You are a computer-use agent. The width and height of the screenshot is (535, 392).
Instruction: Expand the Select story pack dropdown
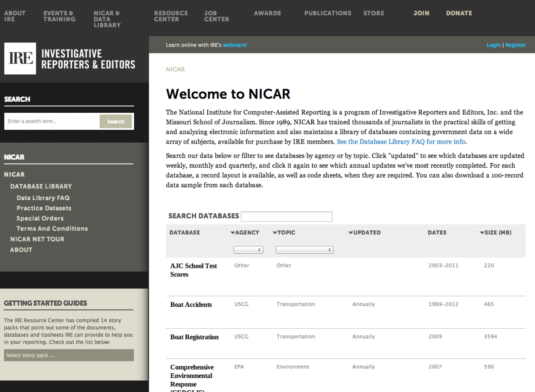click(x=69, y=355)
